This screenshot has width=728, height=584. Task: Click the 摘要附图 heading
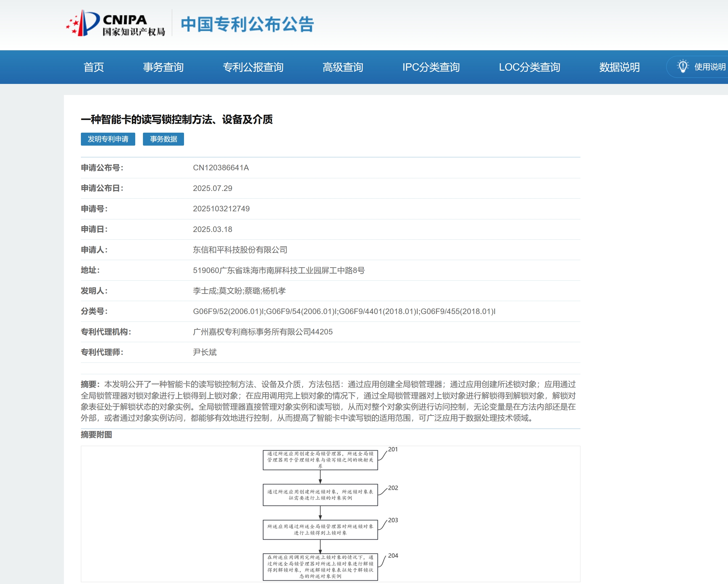(x=96, y=435)
